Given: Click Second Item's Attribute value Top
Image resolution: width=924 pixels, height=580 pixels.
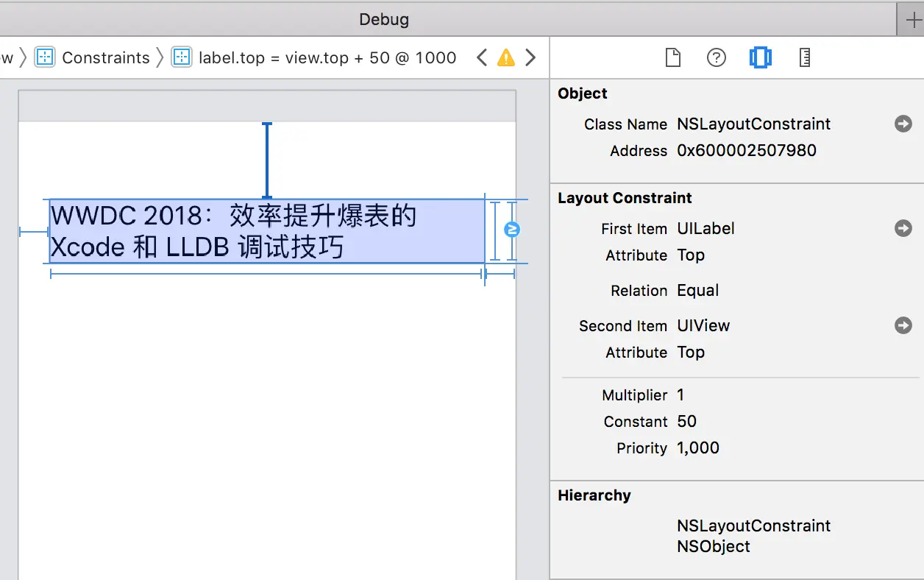Looking at the screenshot, I should click(x=691, y=352).
